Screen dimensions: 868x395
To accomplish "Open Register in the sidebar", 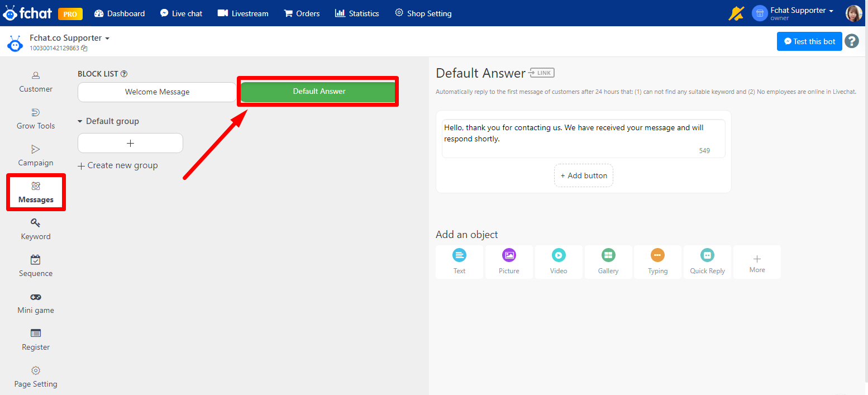I will [36, 340].
